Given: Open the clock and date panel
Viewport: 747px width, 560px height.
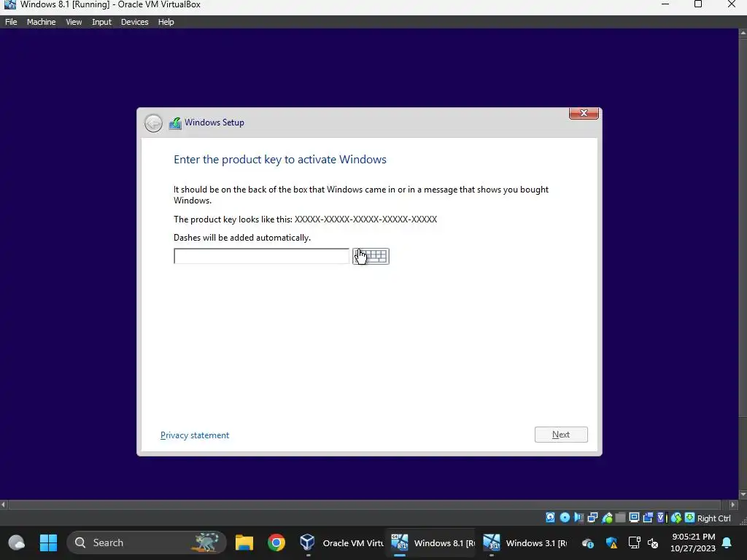Looking at the screenshot, I should coord(693,542).
